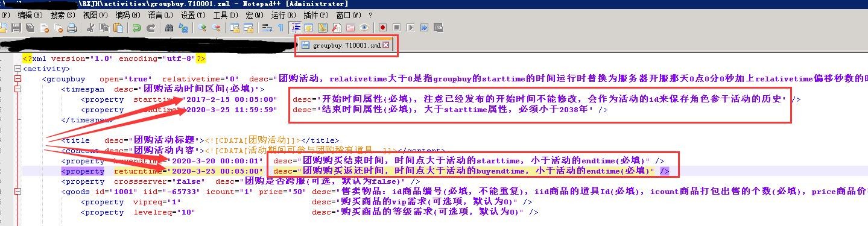The width and height of the screenshot is (868, 226).
Task: Open the 编辑(E) menu
Action: [x=30, y=14]
